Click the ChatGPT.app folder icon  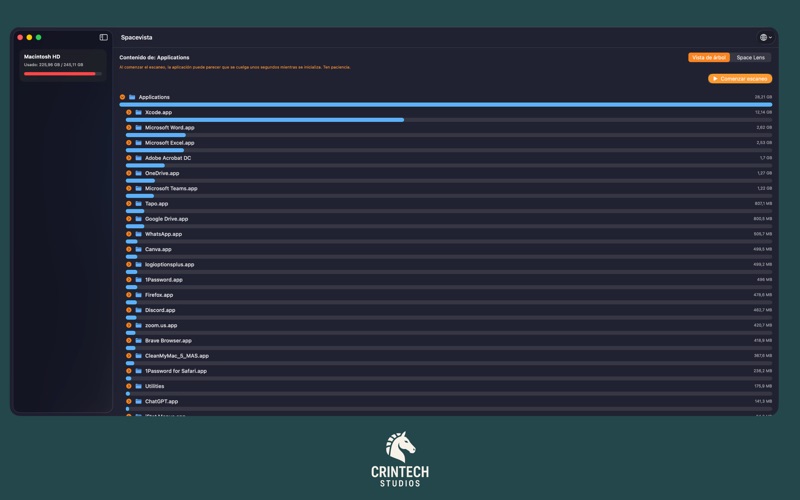tap(138, 402)
